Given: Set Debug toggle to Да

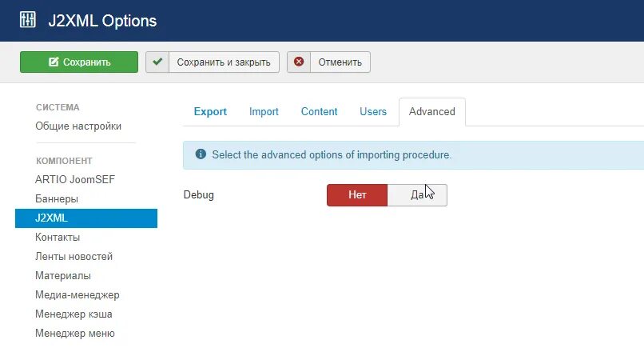Looking at the screenshot, I should coord(417,195).
